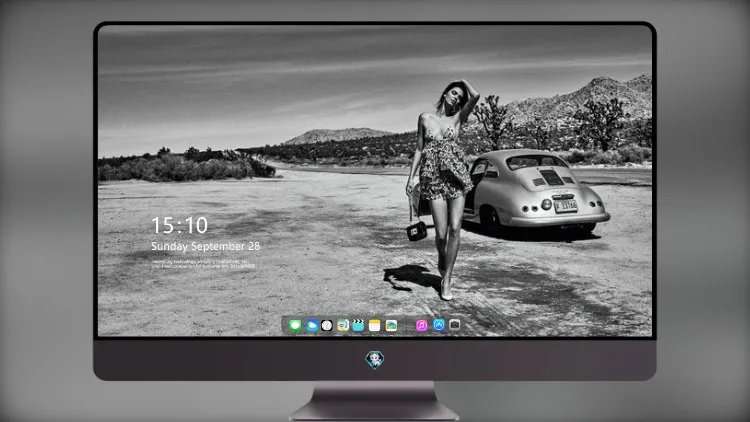Click the skull logo below the screen
Viewport: 750px width, 422px height.
(x=375, y=360)
